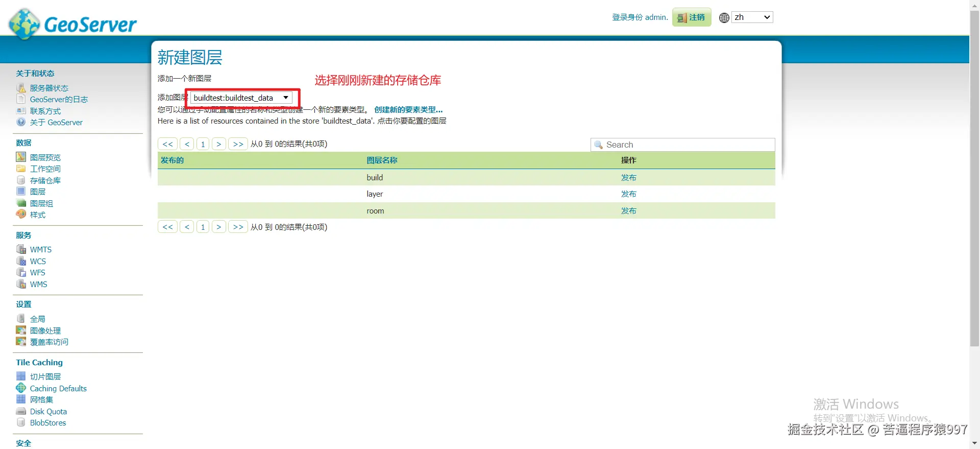Click the About GeoServer icon
The image size is (980, 449).
tap(21, 122)
